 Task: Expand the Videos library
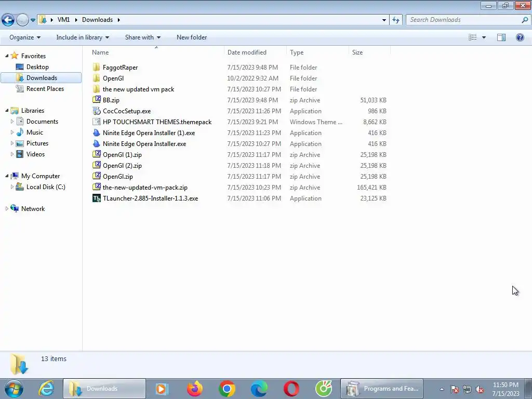pyautogui.click(x=12, y=154)
